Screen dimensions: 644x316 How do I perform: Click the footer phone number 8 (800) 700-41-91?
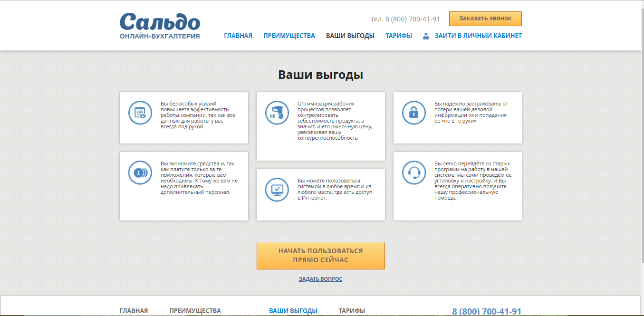coord(487,312)
